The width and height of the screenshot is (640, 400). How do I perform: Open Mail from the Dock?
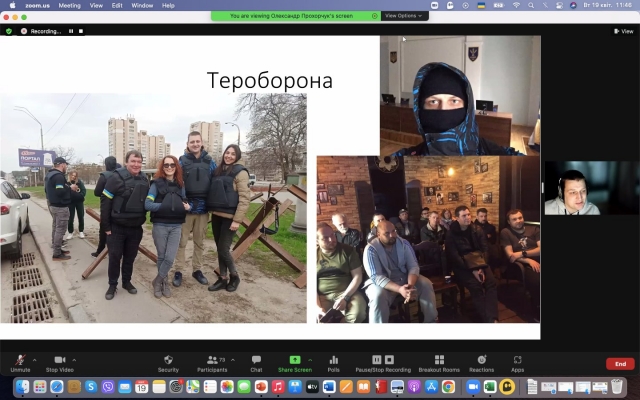coord(125,386)
